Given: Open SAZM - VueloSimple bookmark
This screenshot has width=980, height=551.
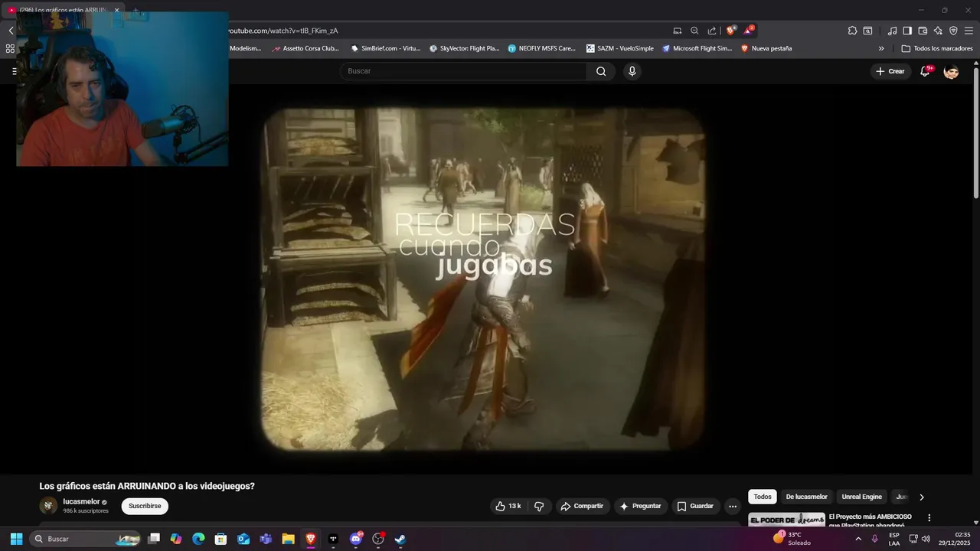Looking at the screenshot, I should point(620,48).
